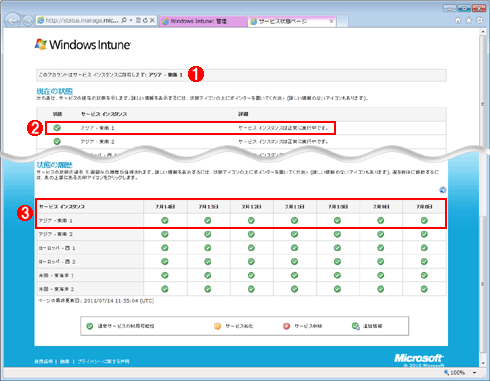
Task: Click ヨーロッパ - 西 2 status for 7月13日
Action: pyautogui.click(x=208, y=262)
